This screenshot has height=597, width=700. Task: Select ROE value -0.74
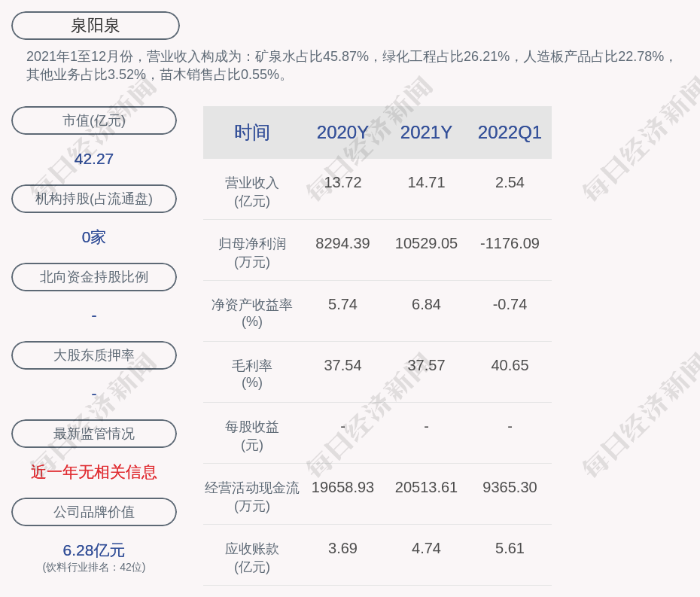pos(510,305)
